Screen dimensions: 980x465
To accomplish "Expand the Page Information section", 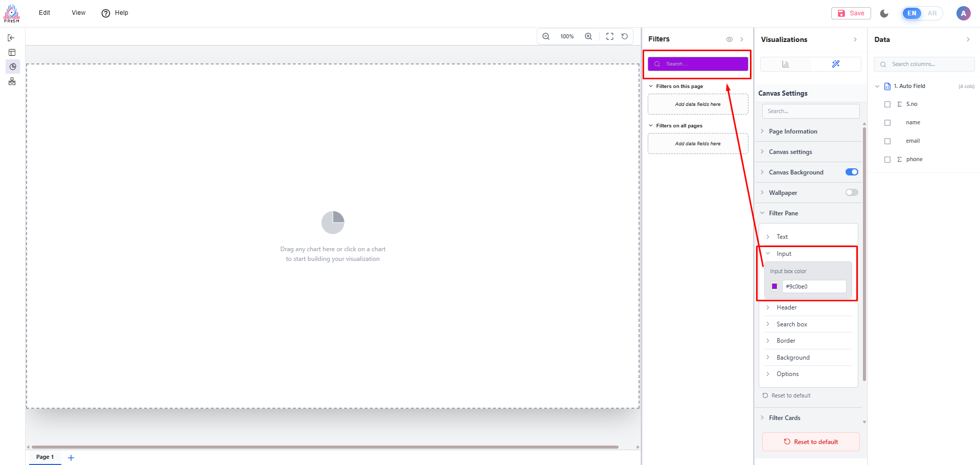I will coord(792,131).
